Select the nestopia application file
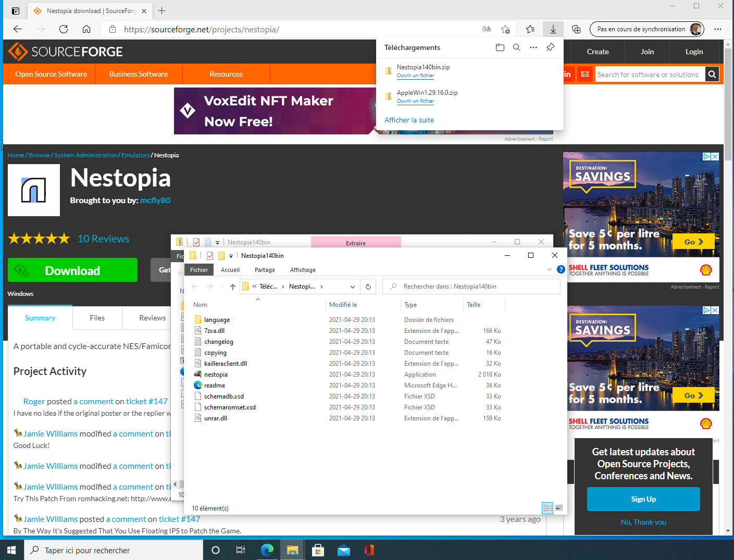 pyautogui.click(x=216, y=375)
